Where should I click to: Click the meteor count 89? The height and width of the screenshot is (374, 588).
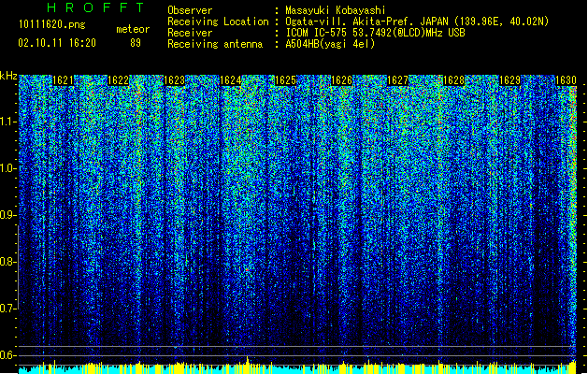(x=136, y=43)
